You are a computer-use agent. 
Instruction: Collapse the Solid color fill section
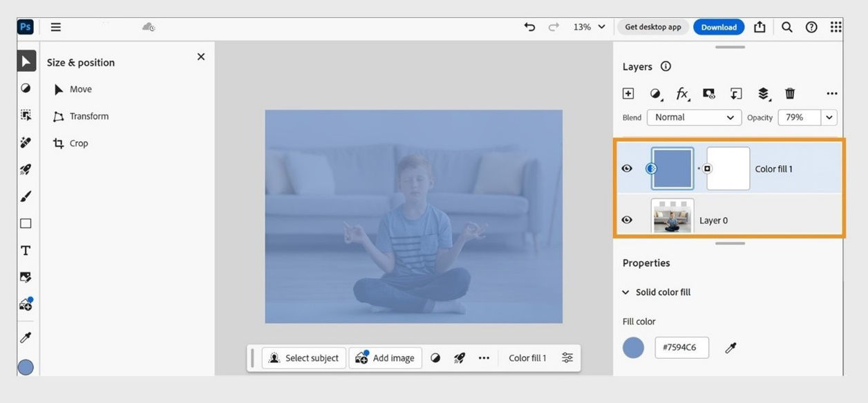click(x=626, y=292)
